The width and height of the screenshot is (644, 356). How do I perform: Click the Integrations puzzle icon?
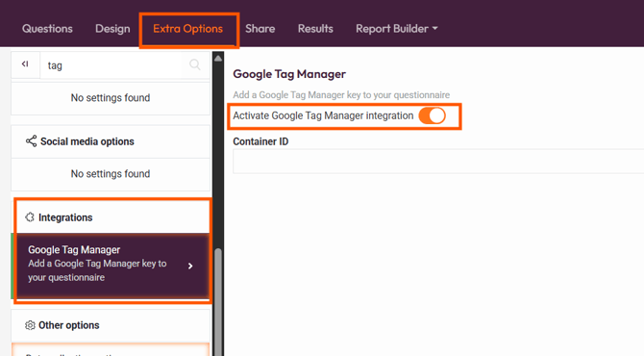[x=30, y=217]
